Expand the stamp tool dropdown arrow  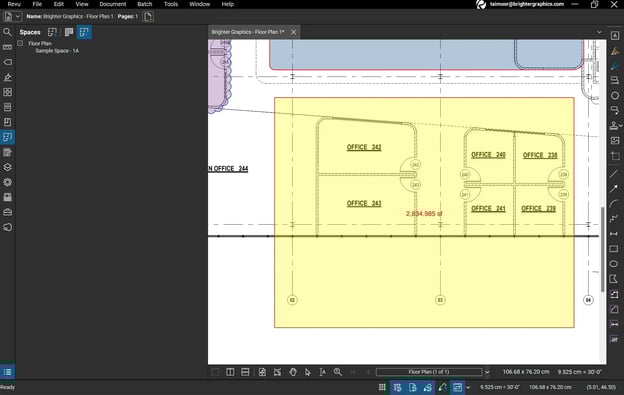620,126
